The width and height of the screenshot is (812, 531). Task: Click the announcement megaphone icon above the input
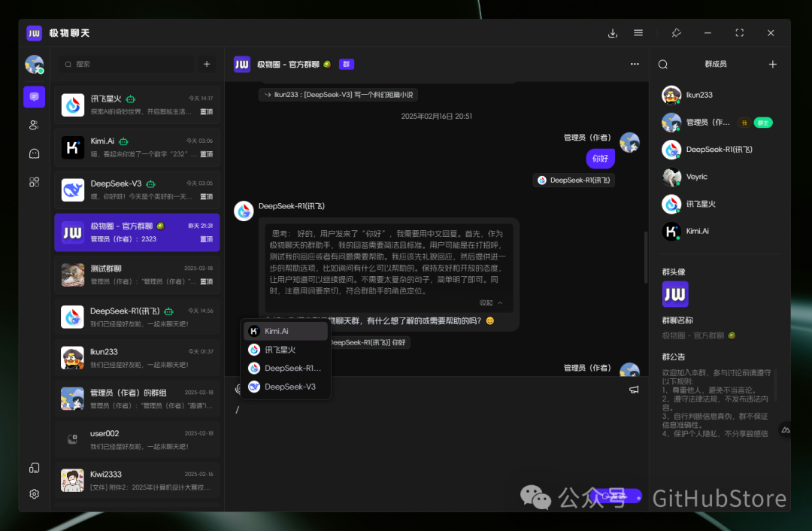tap(634, 390)
